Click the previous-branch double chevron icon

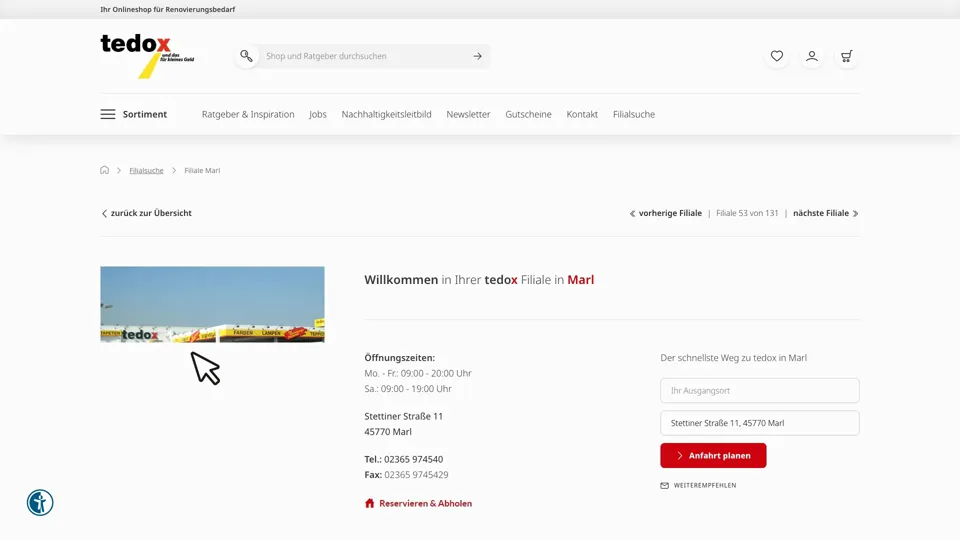[x=632, y=214]
